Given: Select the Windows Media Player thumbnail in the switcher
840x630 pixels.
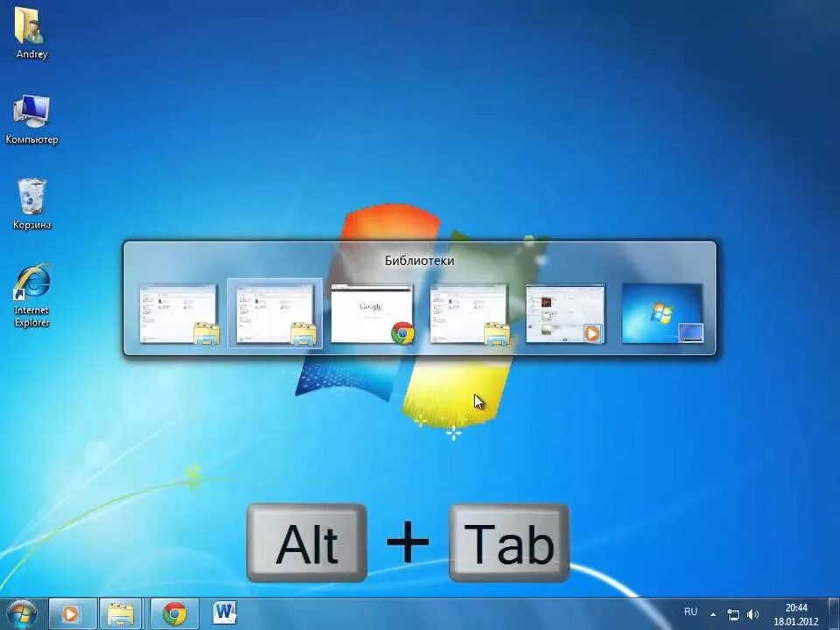Looking at the screenshot, I should tap(566, 314).
